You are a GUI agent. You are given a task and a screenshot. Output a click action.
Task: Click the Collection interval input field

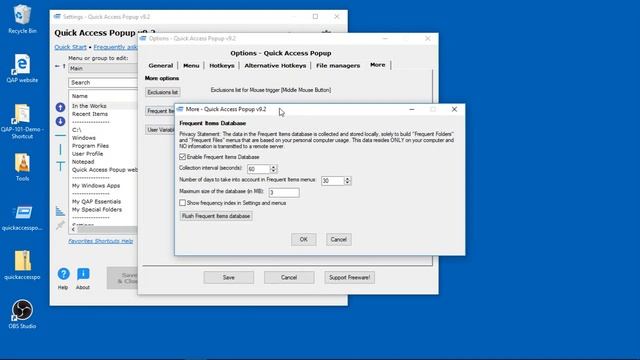click(x=259, y=169)
